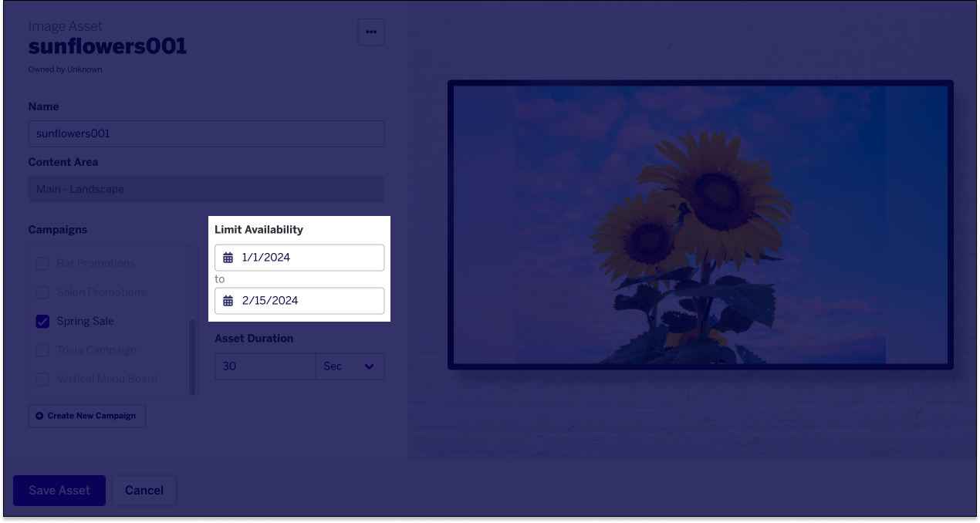The image size is (980, 523).
Task: Click the sunflower image preview
Action: point(701,224)
